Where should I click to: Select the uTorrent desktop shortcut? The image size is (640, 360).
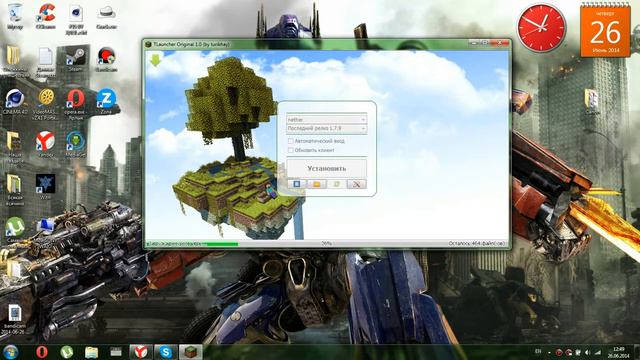click(x=15, y=231)
